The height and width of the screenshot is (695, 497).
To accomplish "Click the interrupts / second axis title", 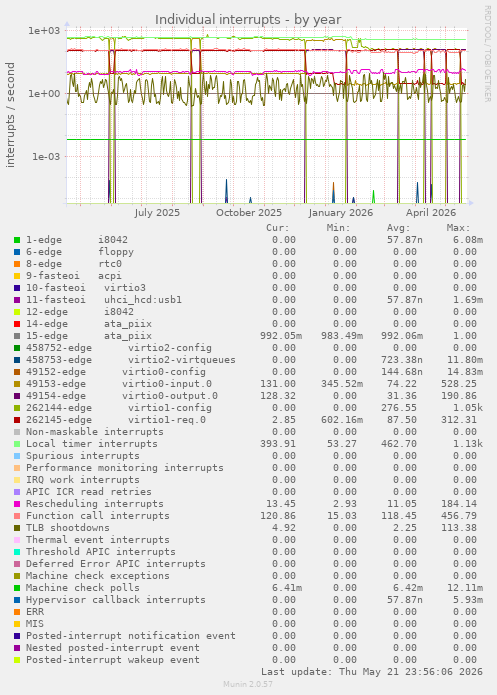I will point(10,115).
